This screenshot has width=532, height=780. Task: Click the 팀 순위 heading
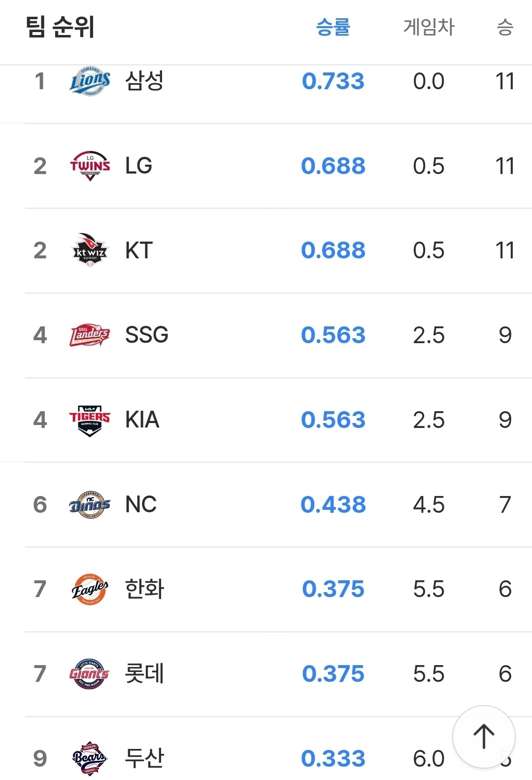click(60, 27)
